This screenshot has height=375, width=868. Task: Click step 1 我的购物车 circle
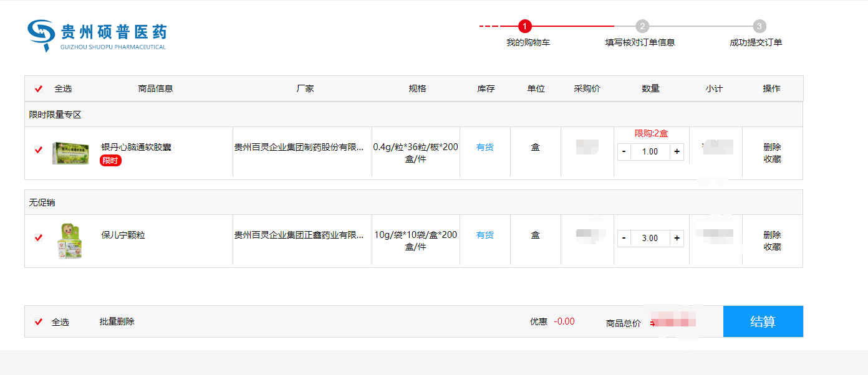(525, 26)
